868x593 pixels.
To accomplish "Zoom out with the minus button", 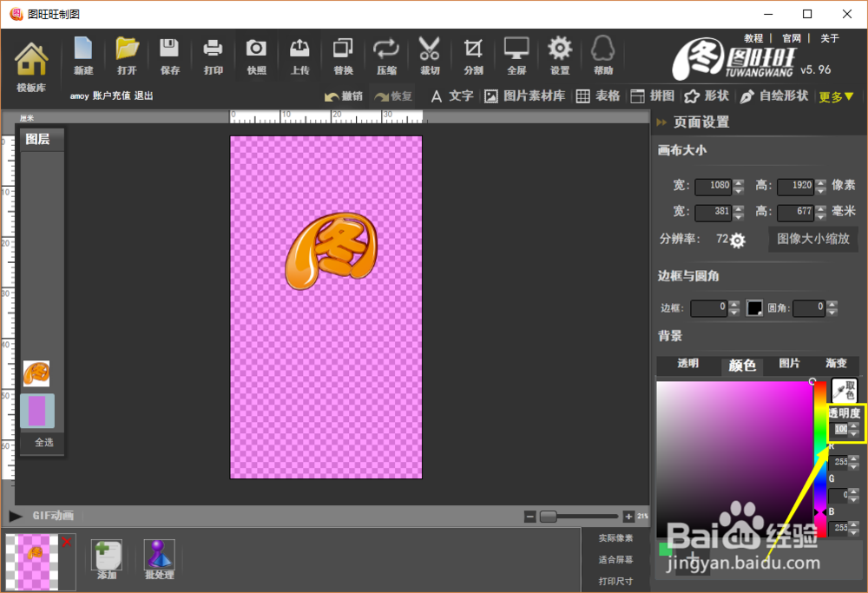I will (529, 517).
